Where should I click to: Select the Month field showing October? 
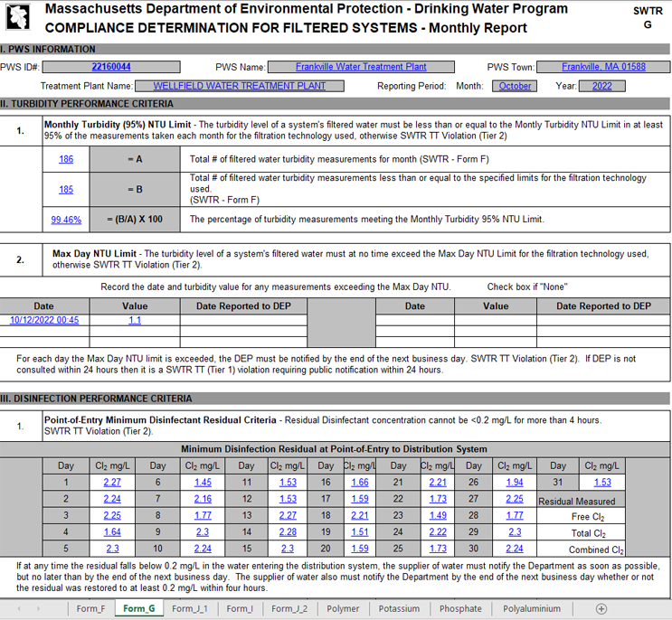click(x=515, y=86)
